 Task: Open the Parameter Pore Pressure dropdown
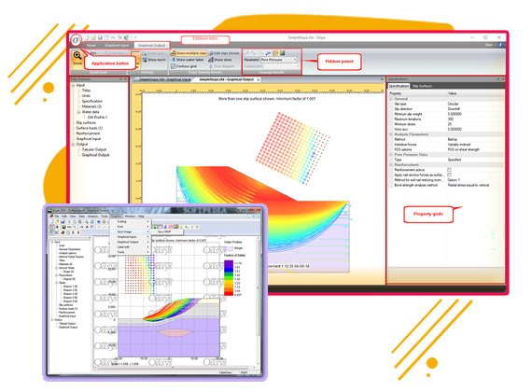tap(278, 60)
